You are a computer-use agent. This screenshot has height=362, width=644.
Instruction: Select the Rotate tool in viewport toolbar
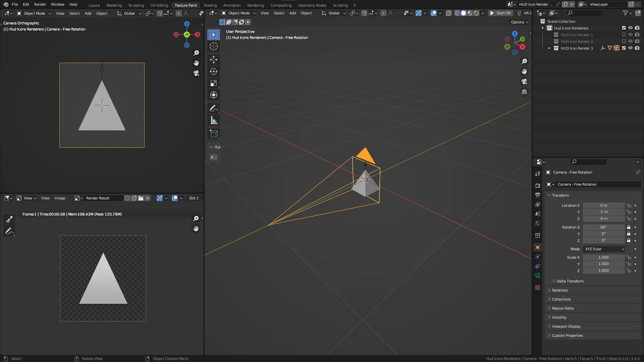coord(214,72)
